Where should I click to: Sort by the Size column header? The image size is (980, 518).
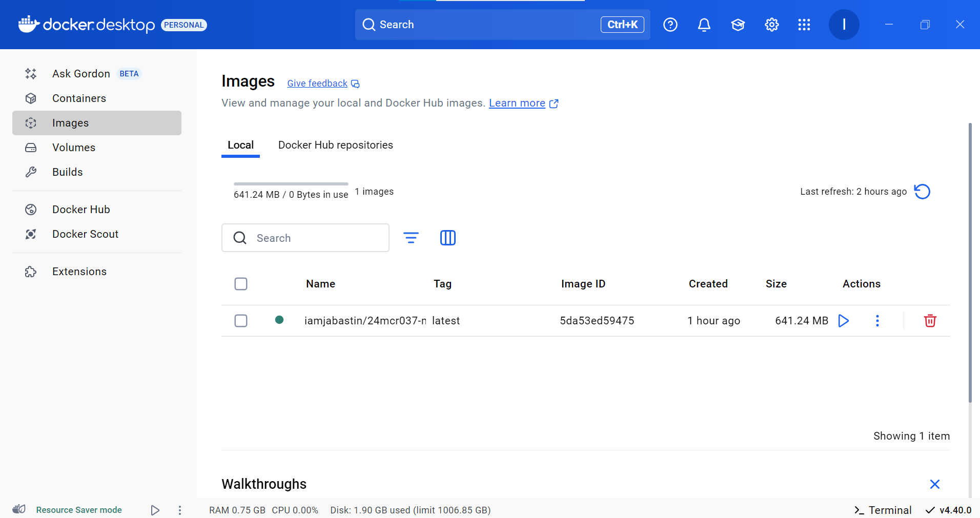[776, 284]
